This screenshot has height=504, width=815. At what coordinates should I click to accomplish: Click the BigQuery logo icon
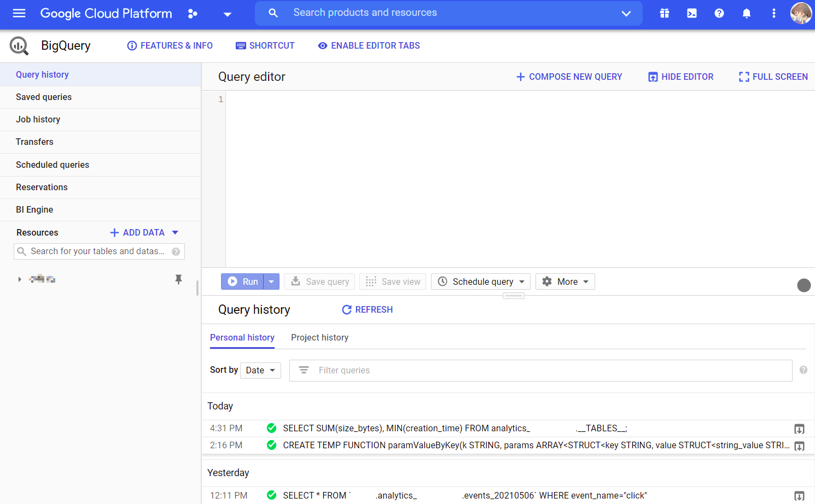click(19, 46)
